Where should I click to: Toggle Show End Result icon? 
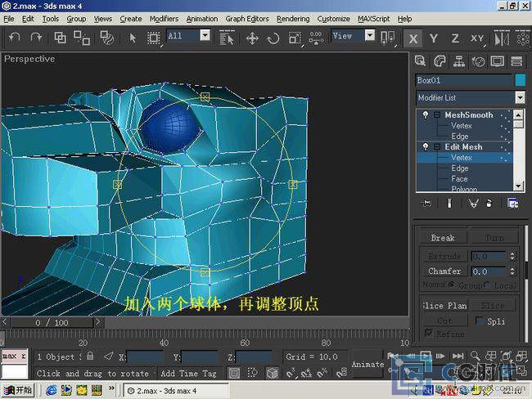(x=449, y=203)
